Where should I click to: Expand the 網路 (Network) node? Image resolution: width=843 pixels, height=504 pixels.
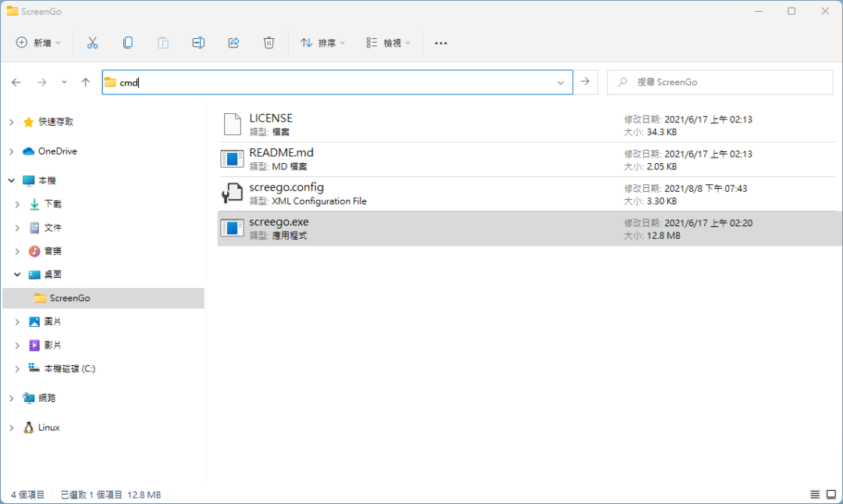pos(11,398)
